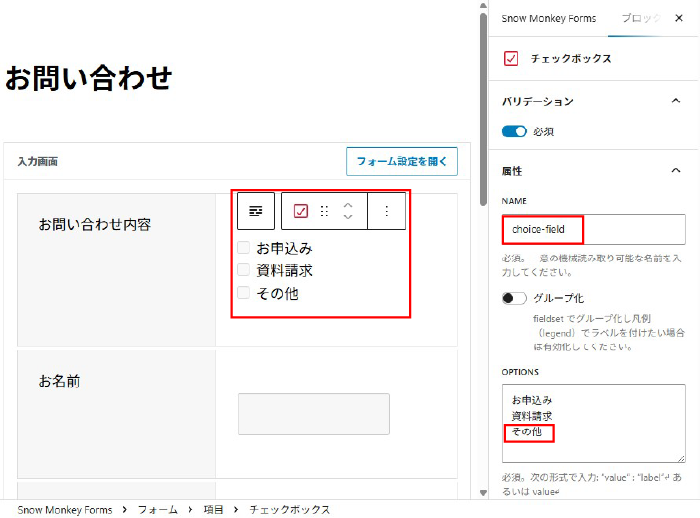Check the お申込み checkbox
This screenshot has width=700, height=518.
pos(243,248)
